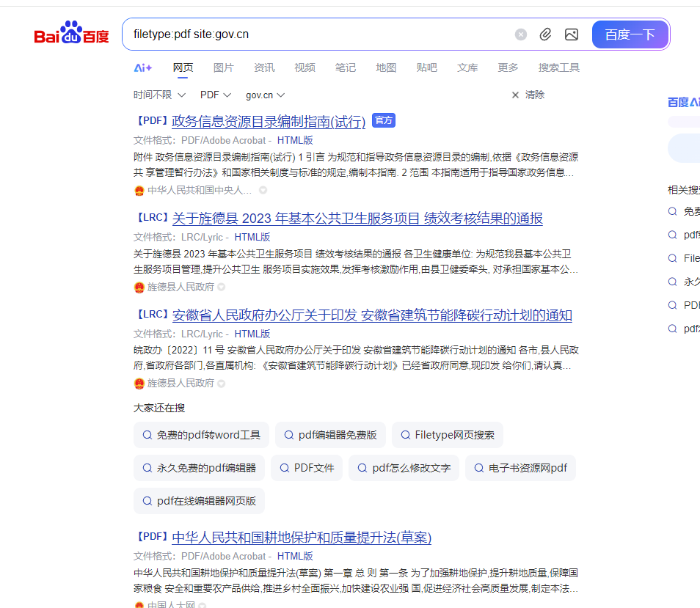Click 清除 to clear filters
700x608 pixels.
pyautogui.click(x=528, y=95)
